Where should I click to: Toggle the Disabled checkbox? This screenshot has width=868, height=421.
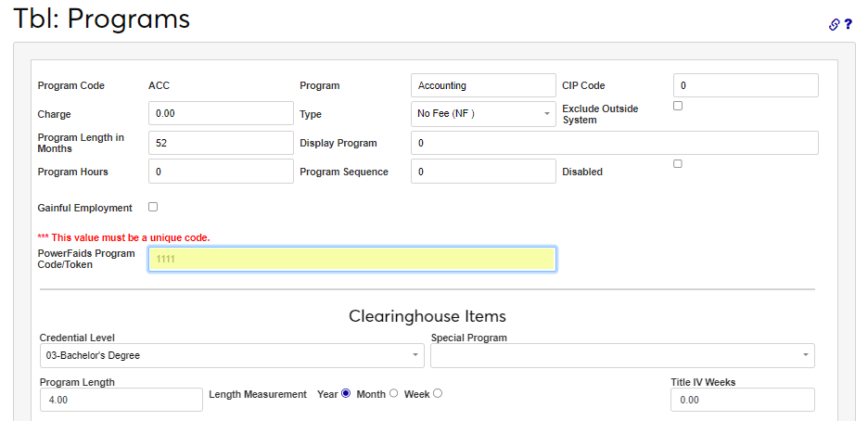678,164
